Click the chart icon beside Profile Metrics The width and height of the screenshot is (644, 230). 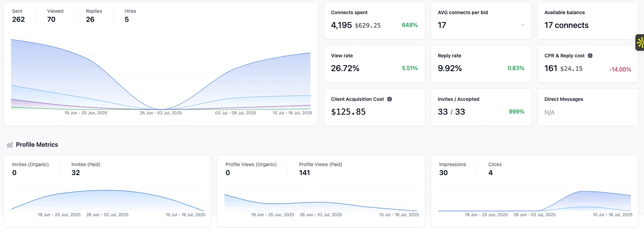coord(10,145)
